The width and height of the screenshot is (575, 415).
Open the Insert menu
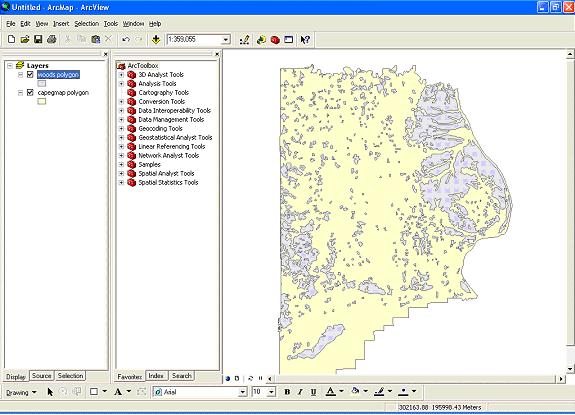[x=61, y=23]
